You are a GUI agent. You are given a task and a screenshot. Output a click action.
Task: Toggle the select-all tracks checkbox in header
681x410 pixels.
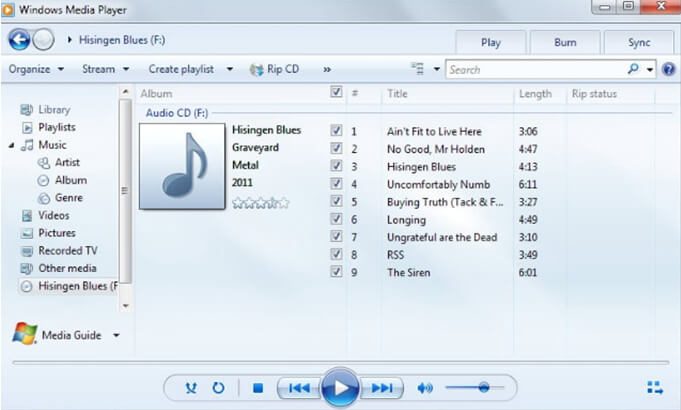pyautogui.click(x=336, y=92)
